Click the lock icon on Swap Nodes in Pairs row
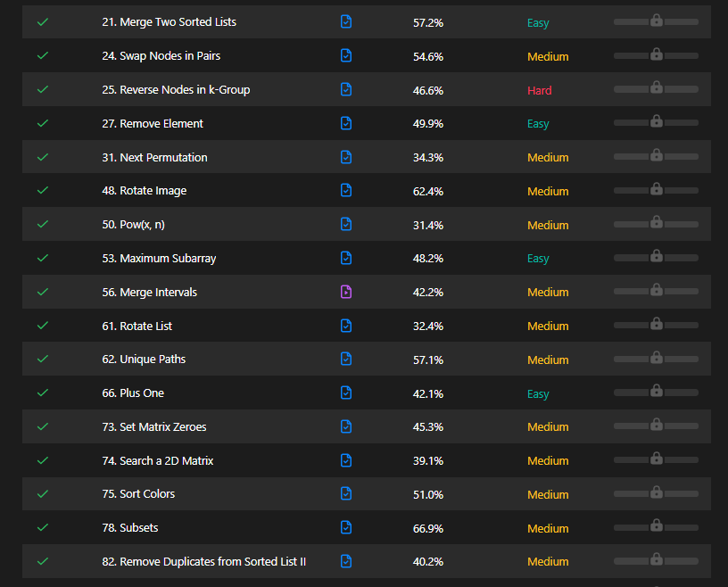728x587 pixels. 656,54
